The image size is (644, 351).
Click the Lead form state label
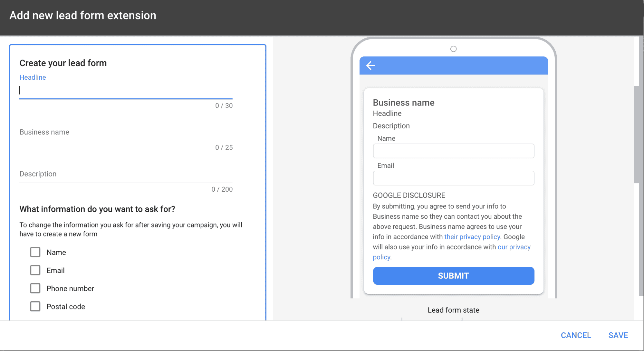453,310
